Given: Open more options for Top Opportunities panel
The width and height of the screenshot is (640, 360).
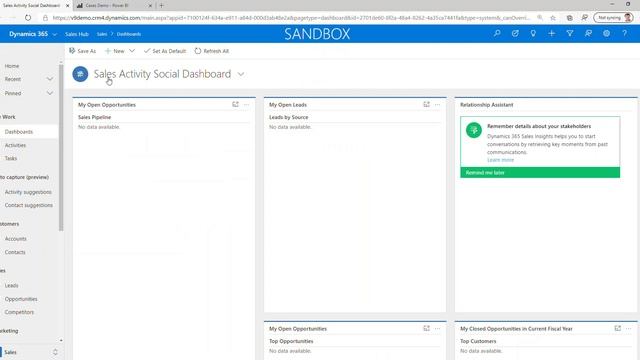Looking at the screenshot, I should click(x=438, y=329).
